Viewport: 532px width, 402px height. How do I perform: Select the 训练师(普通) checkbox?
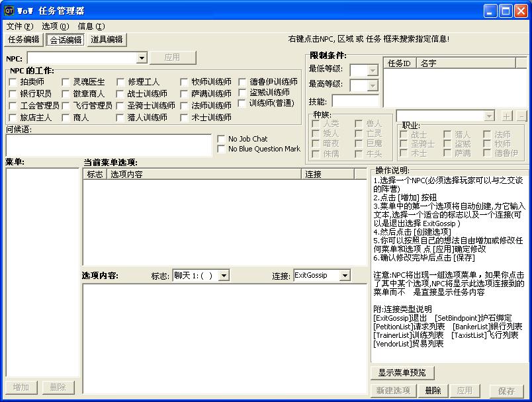point(243,104)
